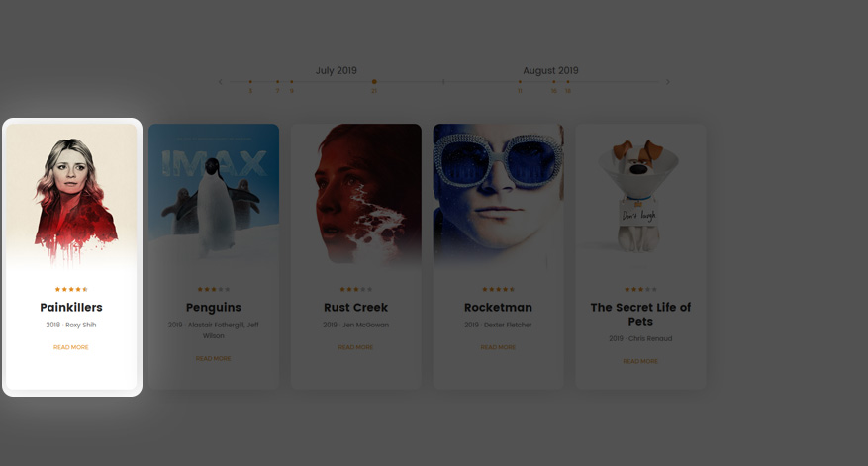This screenshot has width=868, height=466.
Task: Select August 16 timeline dot
Action: [x=553, y=82]
